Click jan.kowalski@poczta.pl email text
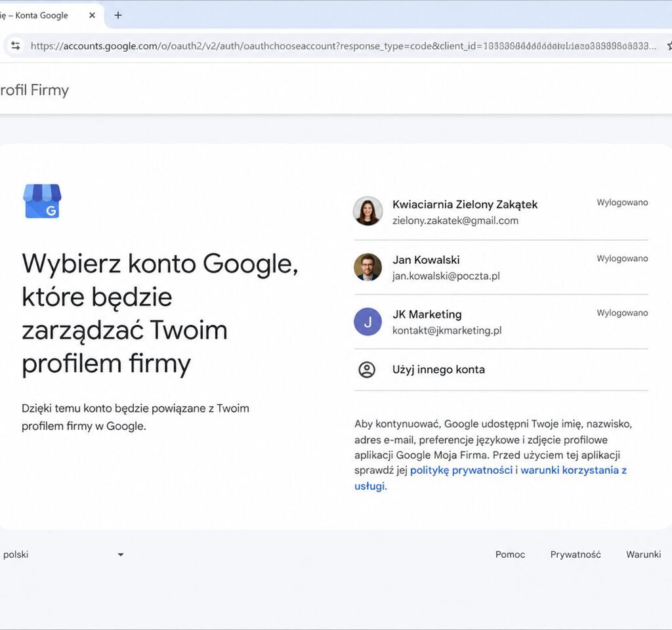 446,276
